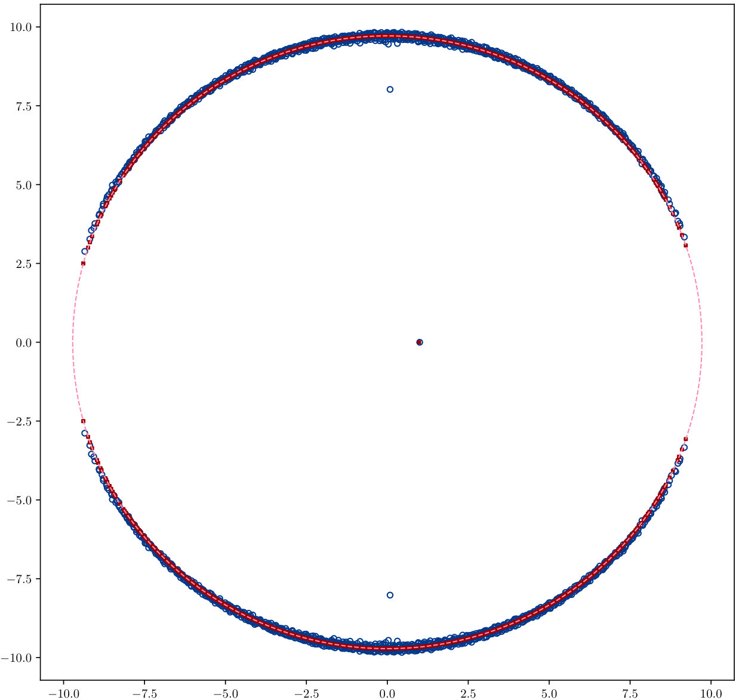Image resolution: width=739 pixels, height=700 pixels.
Task: Select the isolated blue circle near y = 8
Action: pyautogui.click(x=390, y=90)
